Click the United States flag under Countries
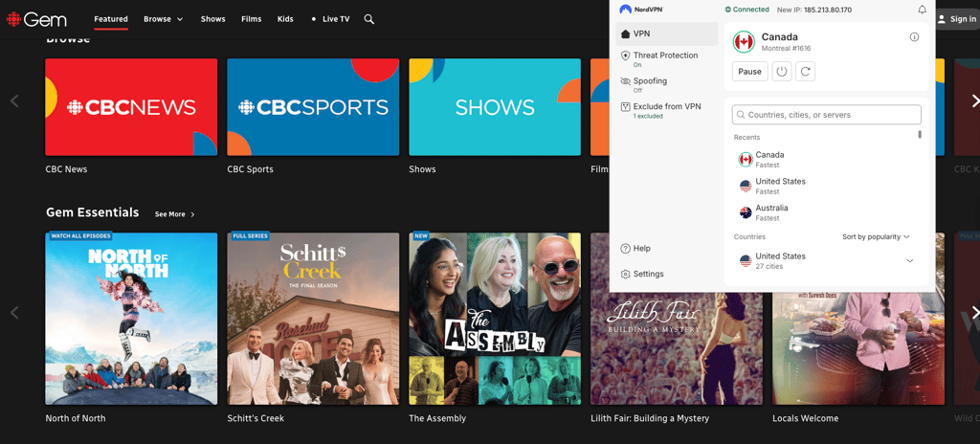Screen dimensions: 980x444 coord(745,261)
